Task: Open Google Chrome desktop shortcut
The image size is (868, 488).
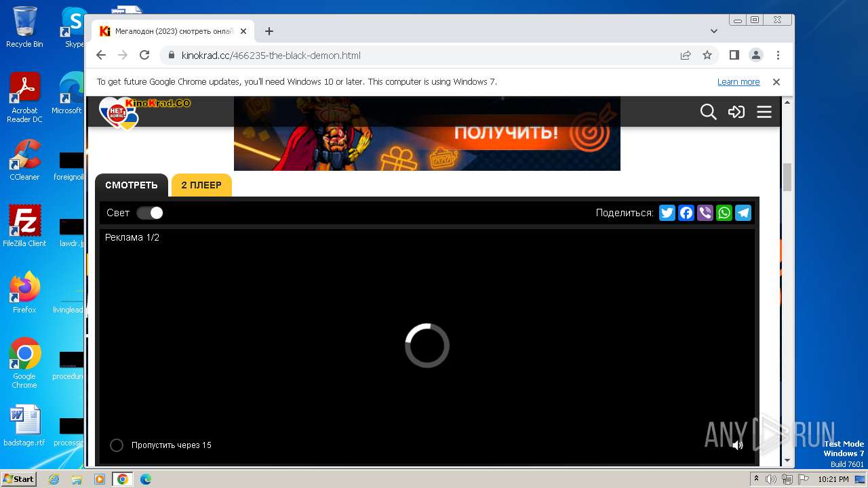Action: [x=24, y=363]
